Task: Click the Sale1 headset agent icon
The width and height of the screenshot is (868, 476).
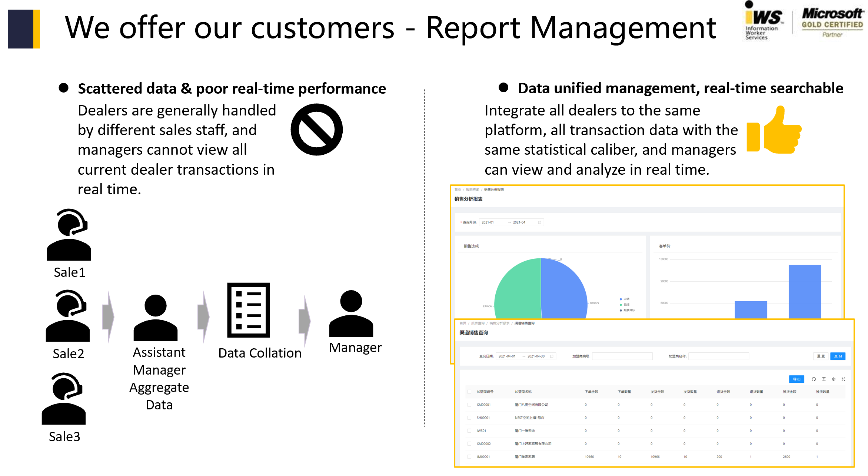Action: tap(69, 235)
